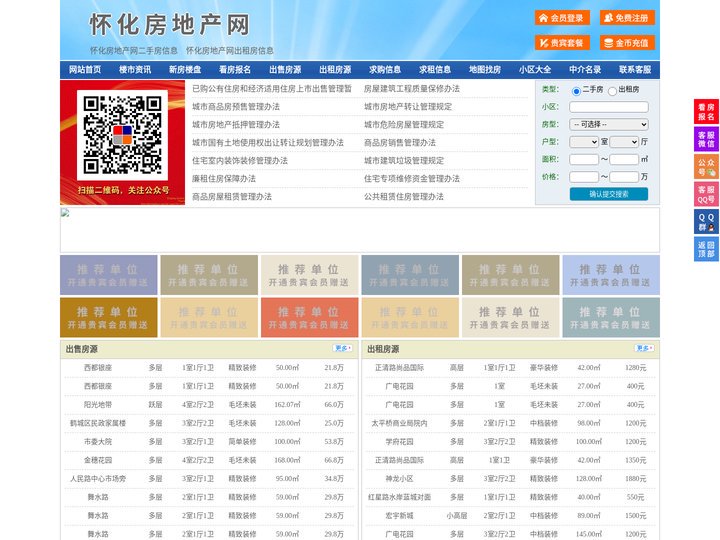Open the 贵宾套餐 VIP package button
Image resolution: width=720 pixels, height=540 pixels.
(562, 43)
